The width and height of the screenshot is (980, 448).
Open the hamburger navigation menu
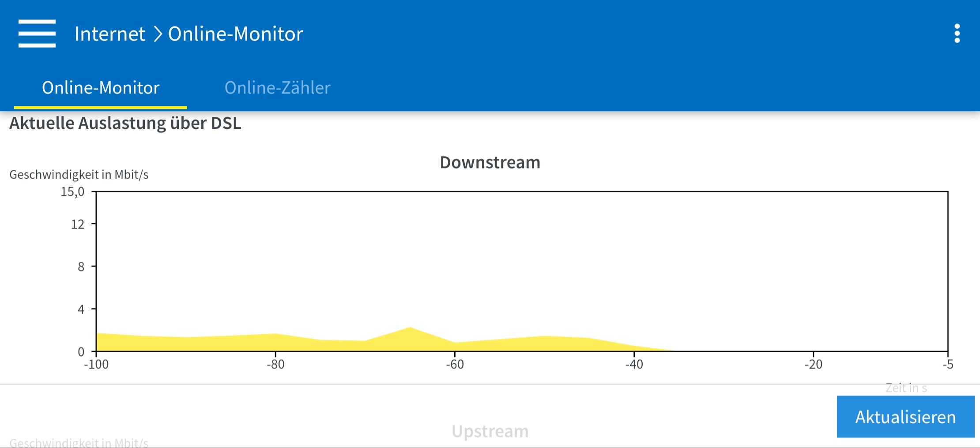(x=37, y=34)
